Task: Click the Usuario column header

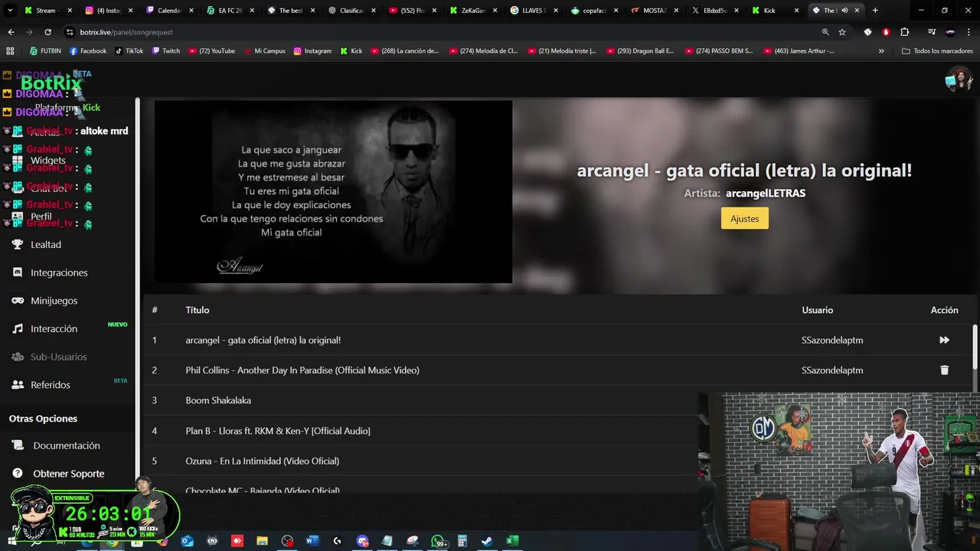Action: coord(817,310)
